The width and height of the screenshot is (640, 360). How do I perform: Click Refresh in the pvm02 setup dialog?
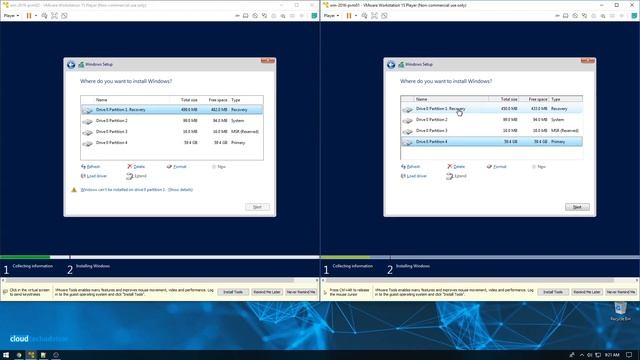(90, 167)
